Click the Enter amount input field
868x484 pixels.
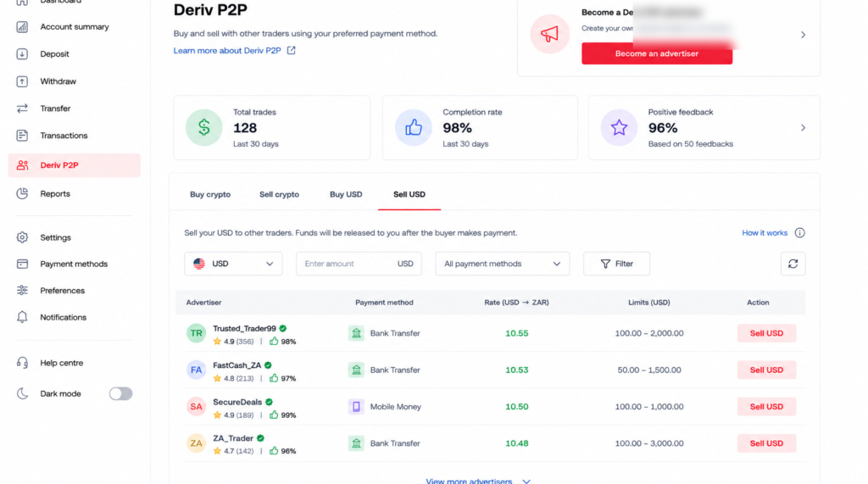click(359, 264)
